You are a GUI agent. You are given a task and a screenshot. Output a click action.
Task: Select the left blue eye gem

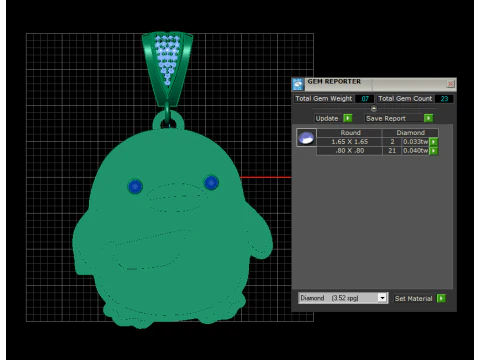click(x=135, y=186)
